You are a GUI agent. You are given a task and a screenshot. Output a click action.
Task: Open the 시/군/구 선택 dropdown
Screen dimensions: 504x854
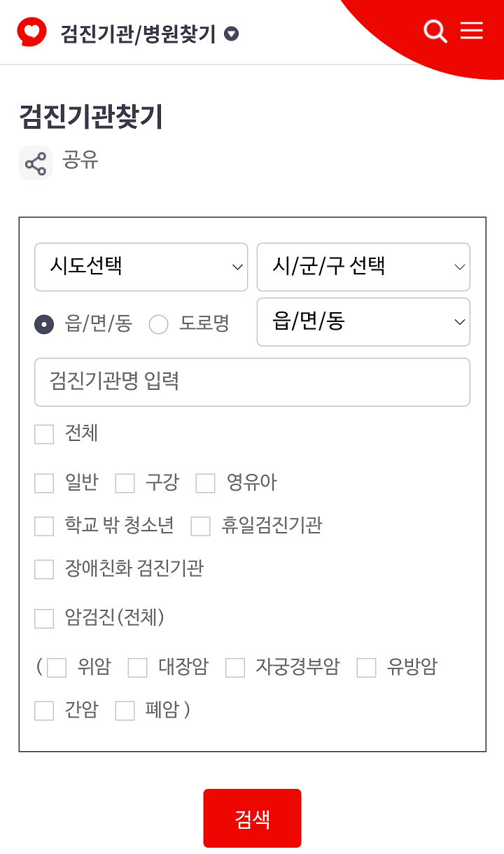tap(363, 267)
